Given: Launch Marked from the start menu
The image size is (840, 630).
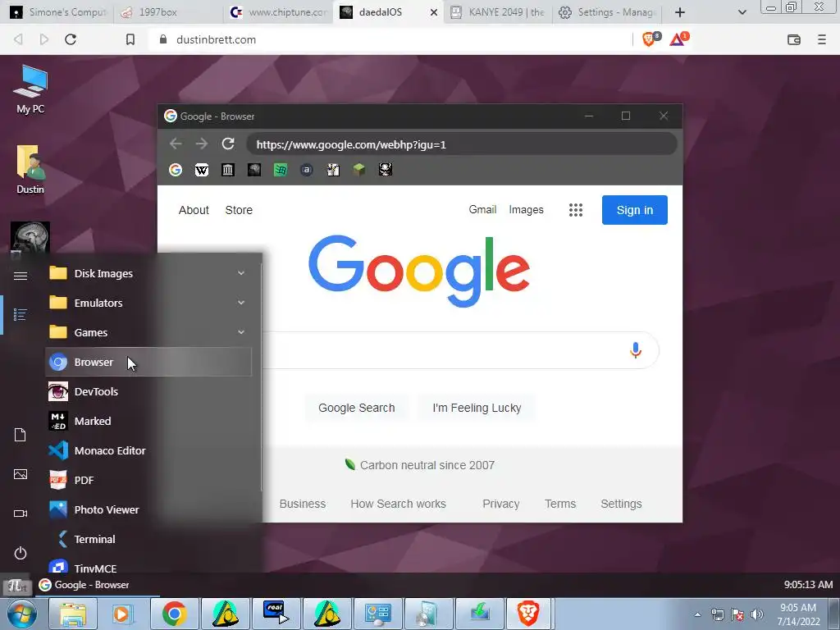Looking at the screenshot, I should pyautogui.click(x=149, y=421).
